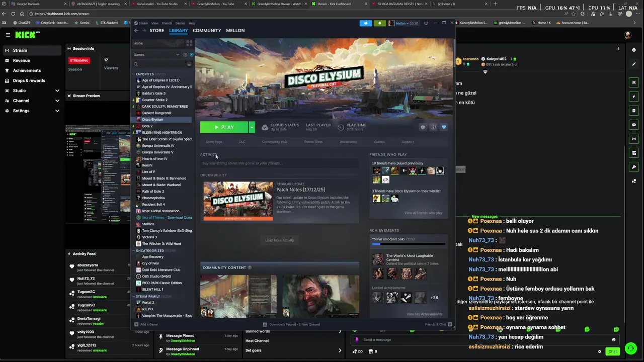Viewport: 644px width, 362px height.
Task: Open the Discussions game tab
Action: tap(348, 142)
